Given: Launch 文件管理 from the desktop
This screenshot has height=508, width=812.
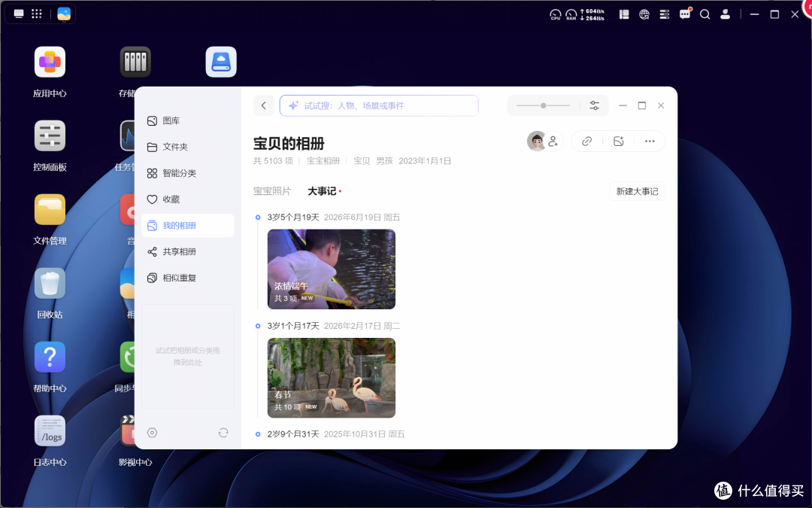Looking at the screenshot, I should (x=50, y=209).
